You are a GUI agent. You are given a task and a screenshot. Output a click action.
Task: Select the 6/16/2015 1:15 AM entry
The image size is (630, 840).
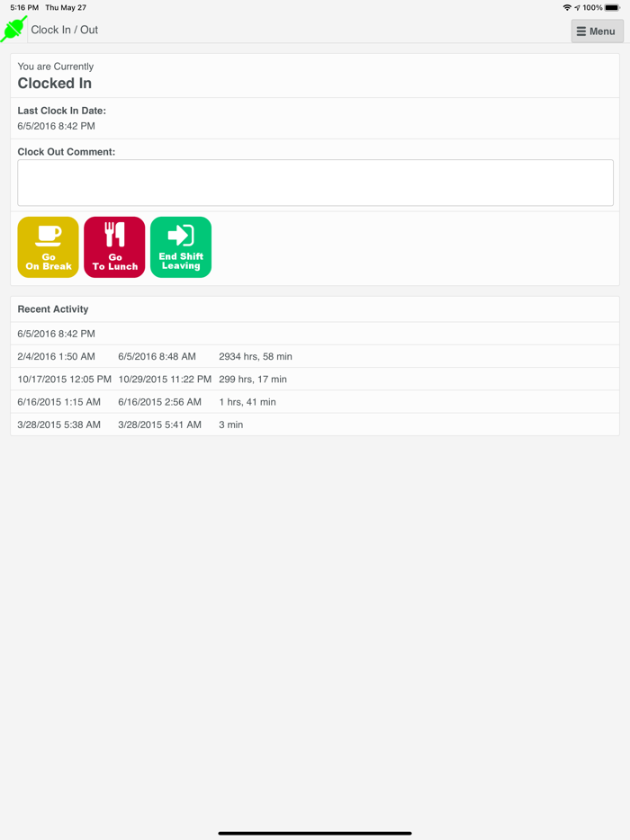coord(59,402)
